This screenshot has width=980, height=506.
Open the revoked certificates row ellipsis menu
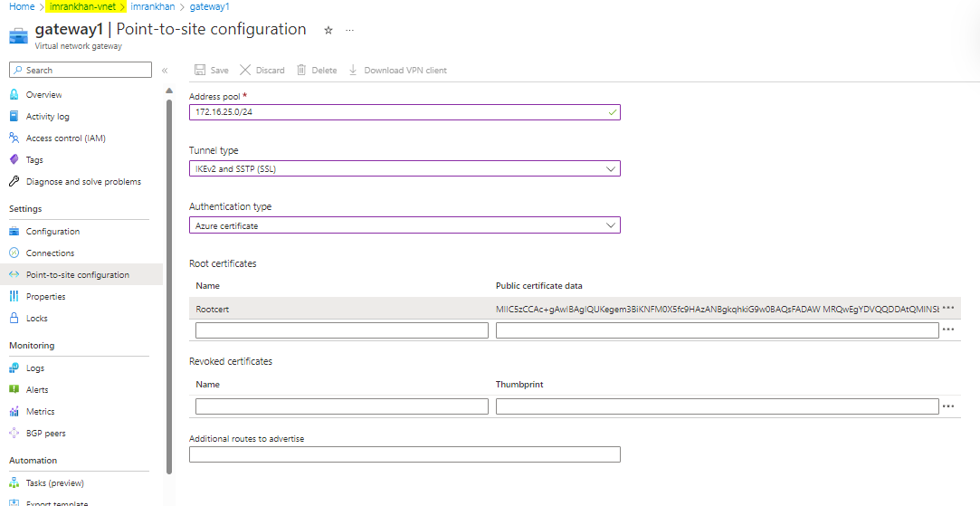948,406
